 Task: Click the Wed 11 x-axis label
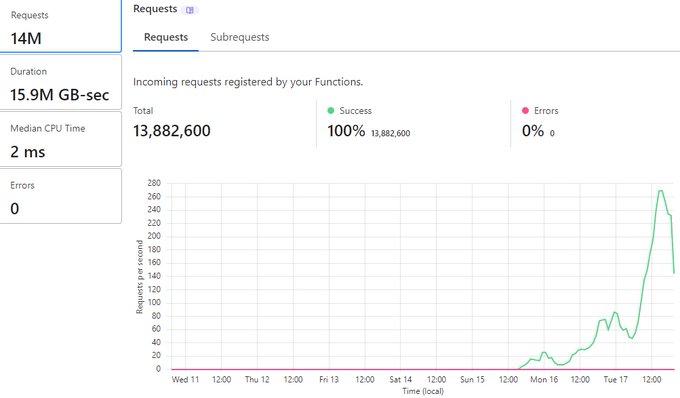(185, 379)
